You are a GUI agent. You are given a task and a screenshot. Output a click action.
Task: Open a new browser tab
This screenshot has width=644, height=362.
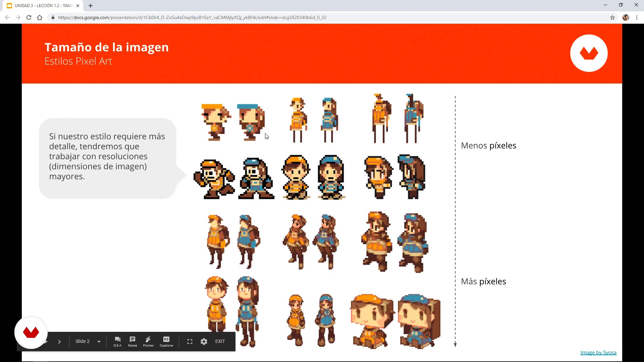(91, 6)
